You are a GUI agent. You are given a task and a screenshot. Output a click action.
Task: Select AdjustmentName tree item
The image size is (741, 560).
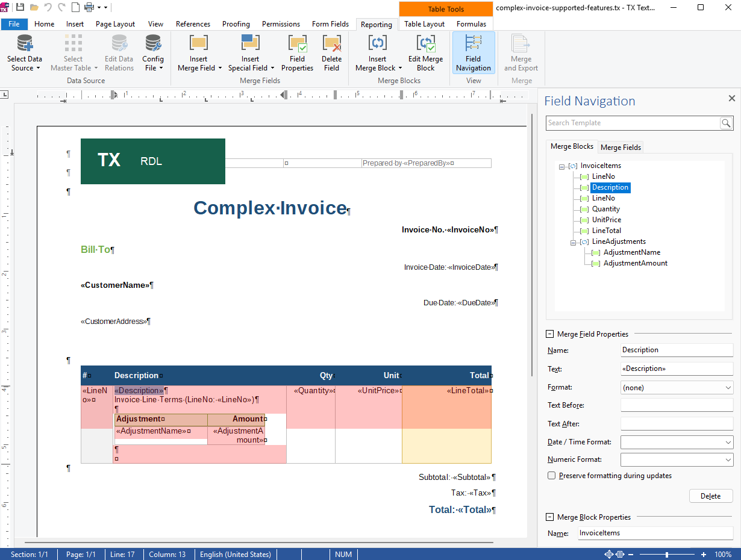pyautogui.click(x=632, y=252)
